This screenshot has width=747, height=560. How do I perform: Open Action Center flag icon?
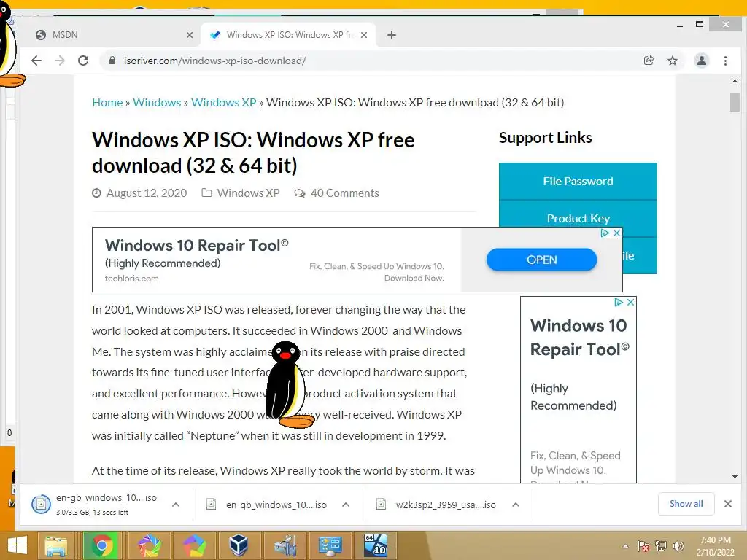point(643,546)
